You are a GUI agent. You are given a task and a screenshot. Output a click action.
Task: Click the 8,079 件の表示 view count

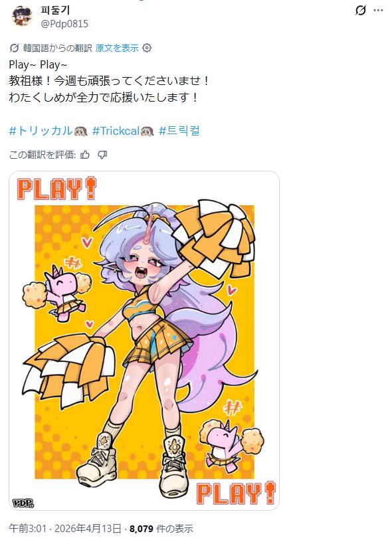point(161,528)
